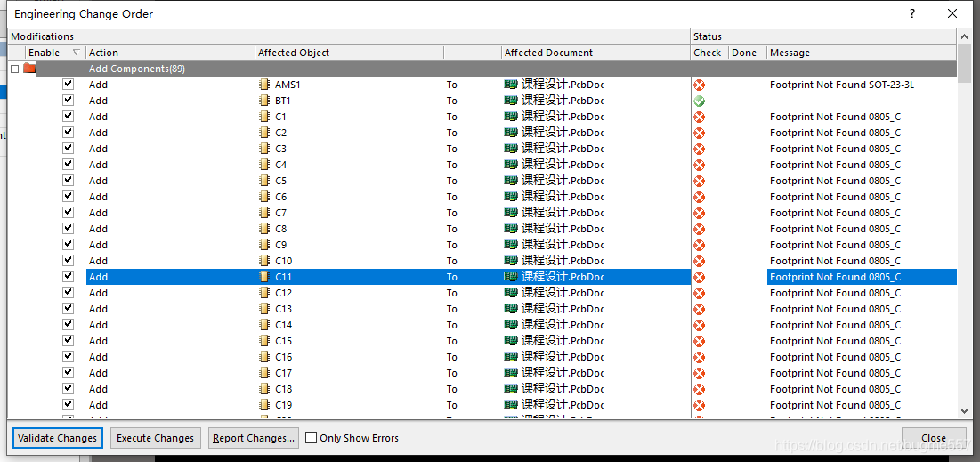Click the Action column header

coord(170,53)
